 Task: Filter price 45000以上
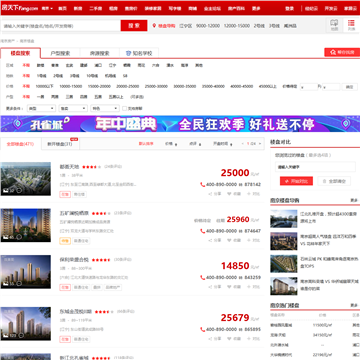[x=268, y=86]
